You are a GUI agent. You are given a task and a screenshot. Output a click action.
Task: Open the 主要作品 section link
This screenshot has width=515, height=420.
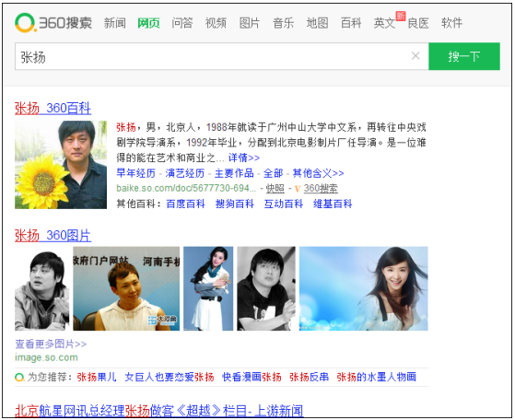[234, 173]
